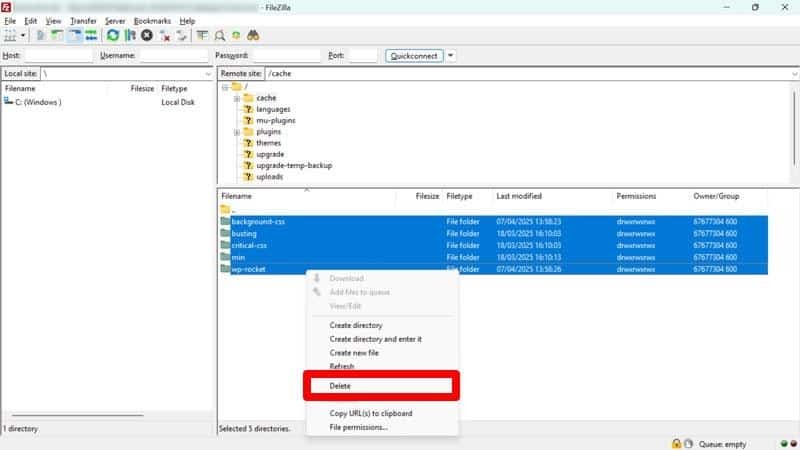This screenshot has width=800, height=450.
Task: Expand the cache folder tree node
Action: click(x=237, y=98)
